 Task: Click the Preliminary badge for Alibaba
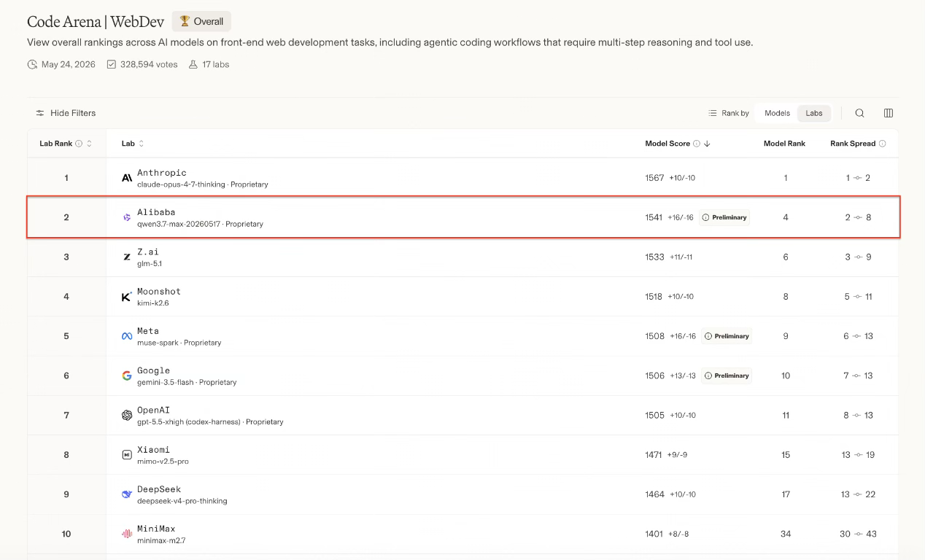724,217
